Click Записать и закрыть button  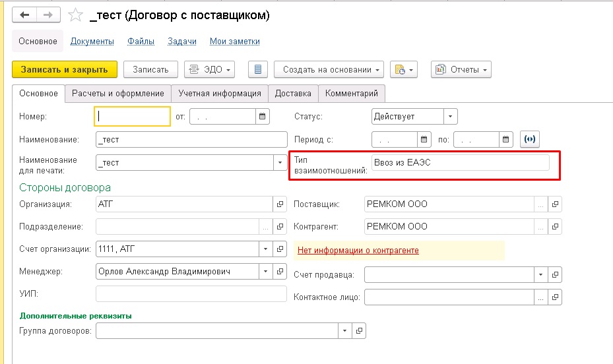(65, 69)
